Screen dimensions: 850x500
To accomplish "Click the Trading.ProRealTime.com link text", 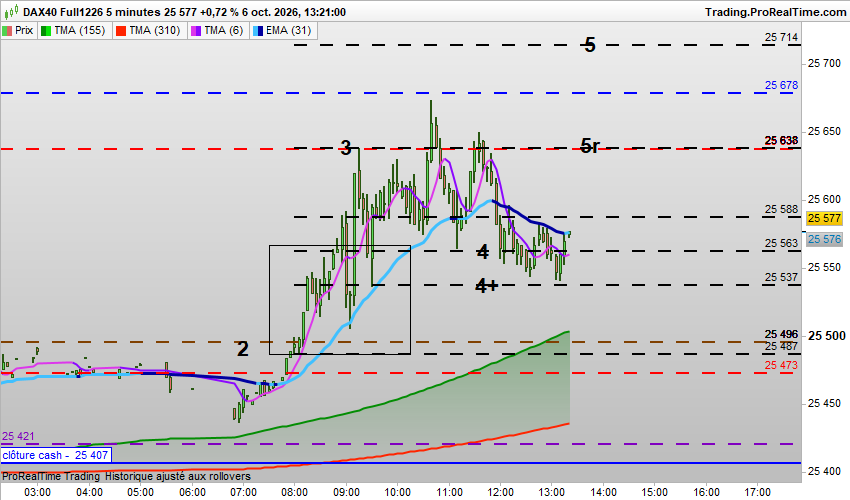I will tap(775, 12).
